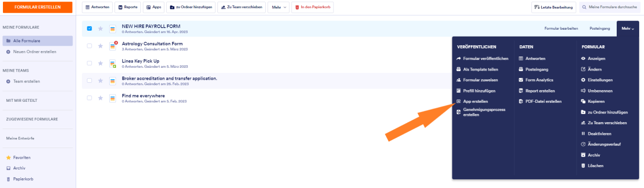Choose Report erstellen
This screenshot has height=188, width=644.
click(537, 91)
